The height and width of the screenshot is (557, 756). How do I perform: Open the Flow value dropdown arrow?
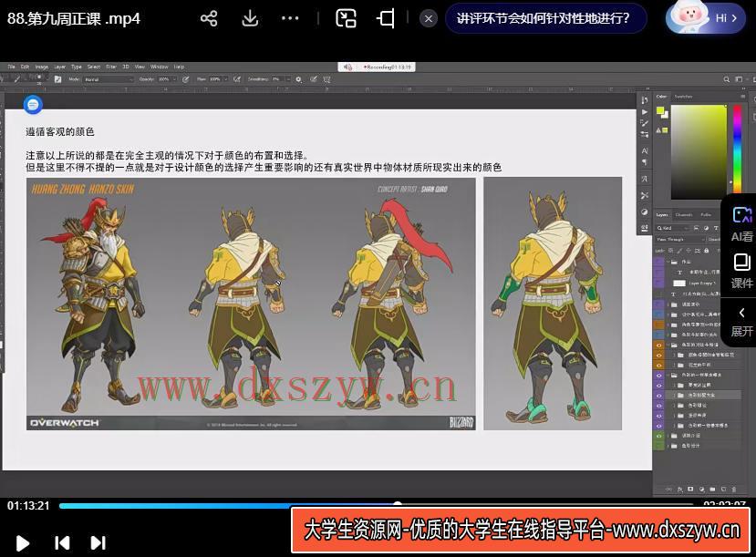[225, 79]
